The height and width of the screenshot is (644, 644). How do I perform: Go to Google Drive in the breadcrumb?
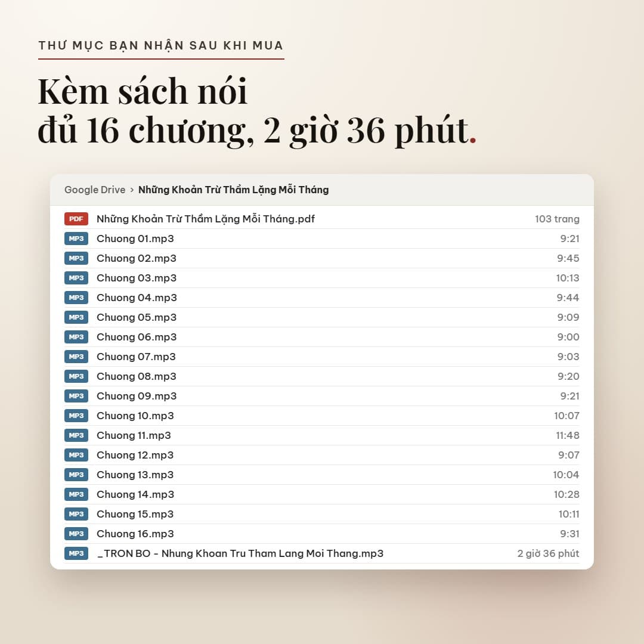click(x=95, y=190)
